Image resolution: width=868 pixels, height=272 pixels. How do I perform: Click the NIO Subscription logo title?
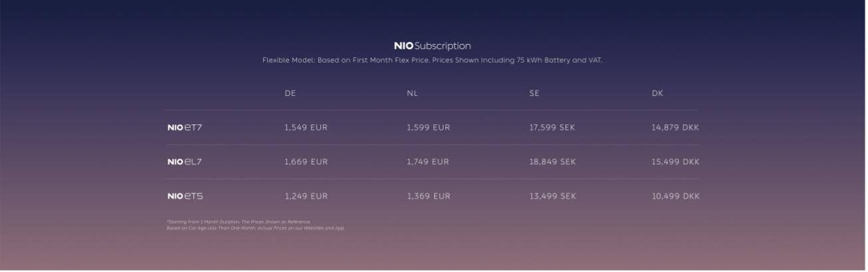point(433,46)
